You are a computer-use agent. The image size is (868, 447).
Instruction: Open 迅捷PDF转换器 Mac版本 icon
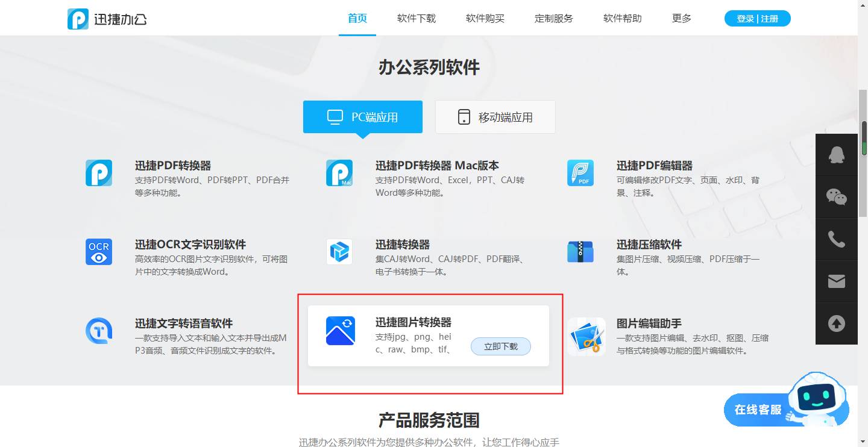(339, 173)
